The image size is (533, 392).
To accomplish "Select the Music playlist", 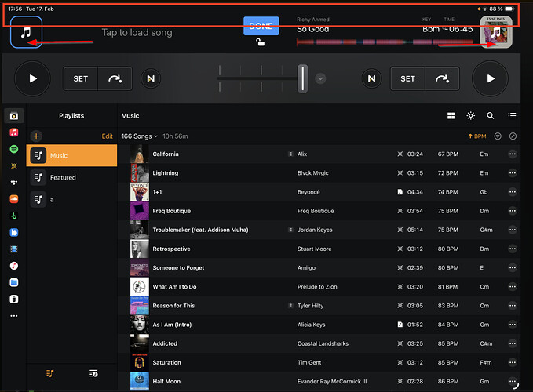I will click(71, 155).
